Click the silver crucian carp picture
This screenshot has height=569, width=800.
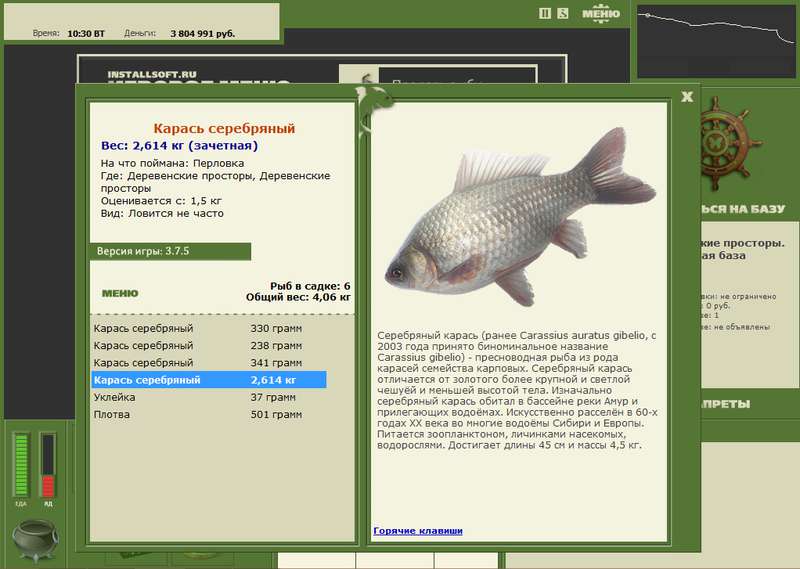[519, 216]
